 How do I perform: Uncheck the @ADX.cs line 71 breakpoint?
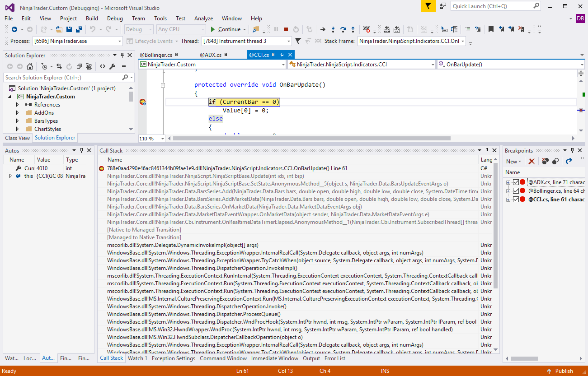tap(516, 182)
